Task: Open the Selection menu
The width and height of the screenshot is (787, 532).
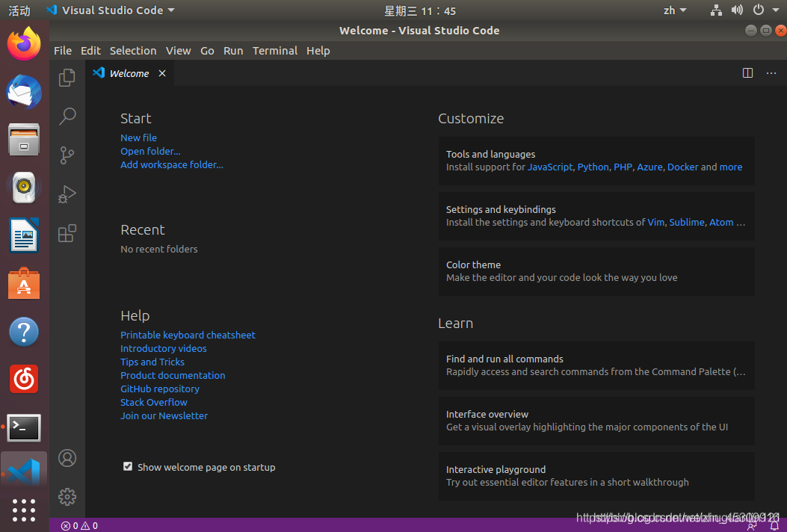Action: coord(133,51)
